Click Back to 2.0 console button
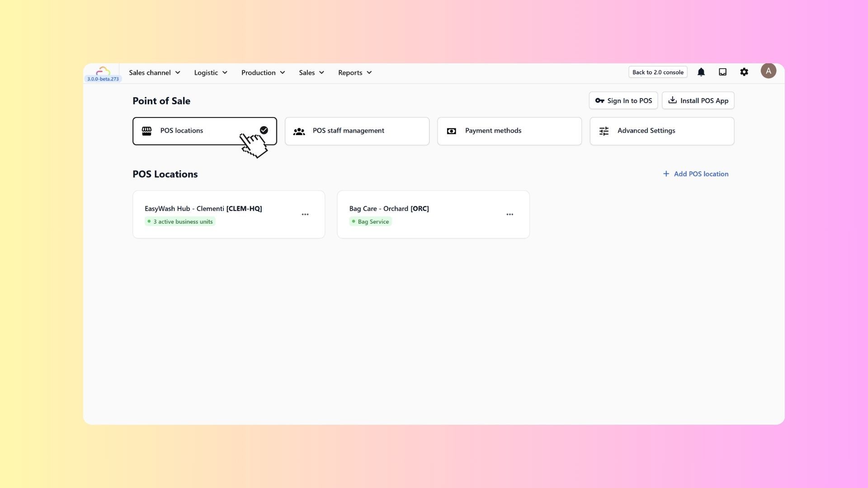The width and height of the screenshot is (868, 488). pos(657,72)
